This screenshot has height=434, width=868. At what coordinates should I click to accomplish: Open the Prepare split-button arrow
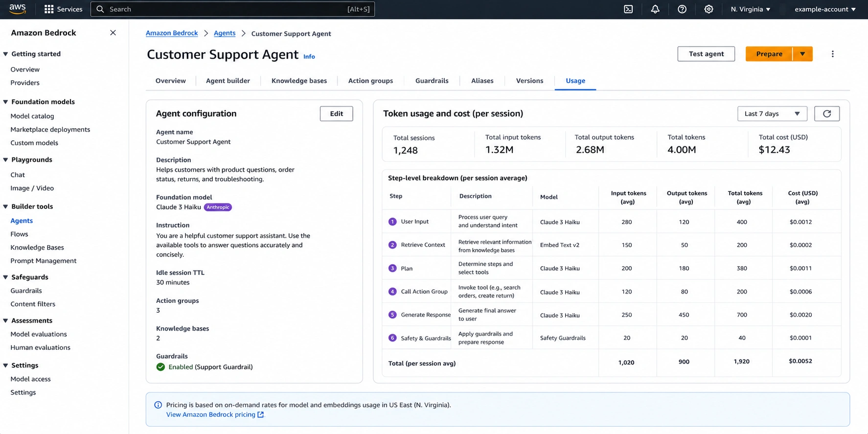(802, 54)
